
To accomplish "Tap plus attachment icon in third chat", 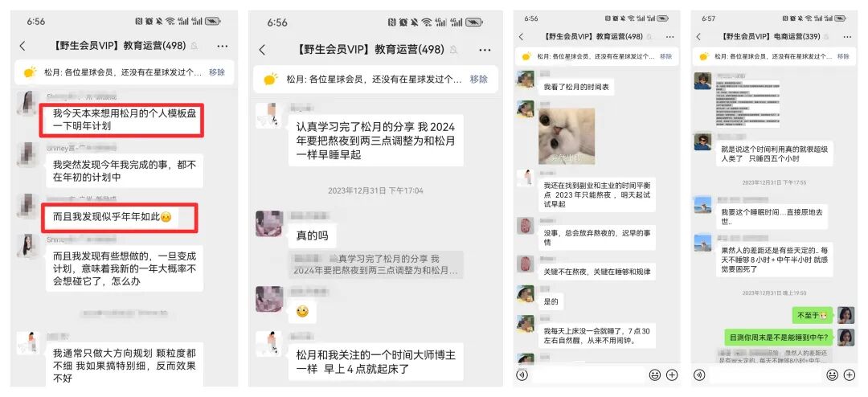I will [672, 374].
